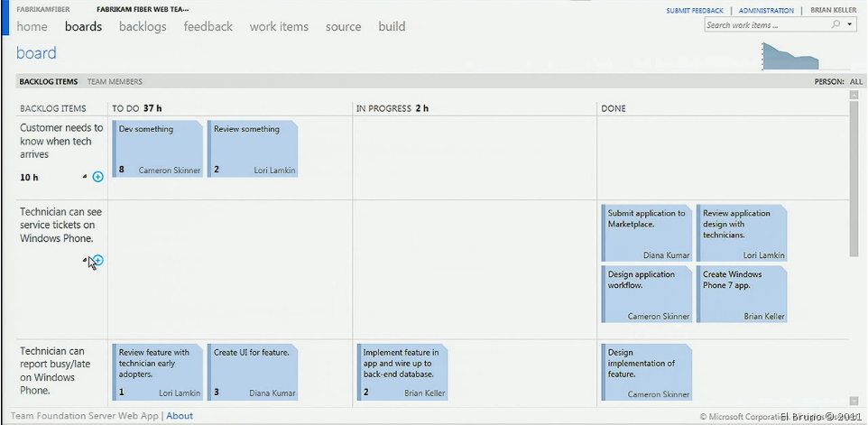868x425 pixels.
Task: Navigate to the source hub
Action: 343,27
